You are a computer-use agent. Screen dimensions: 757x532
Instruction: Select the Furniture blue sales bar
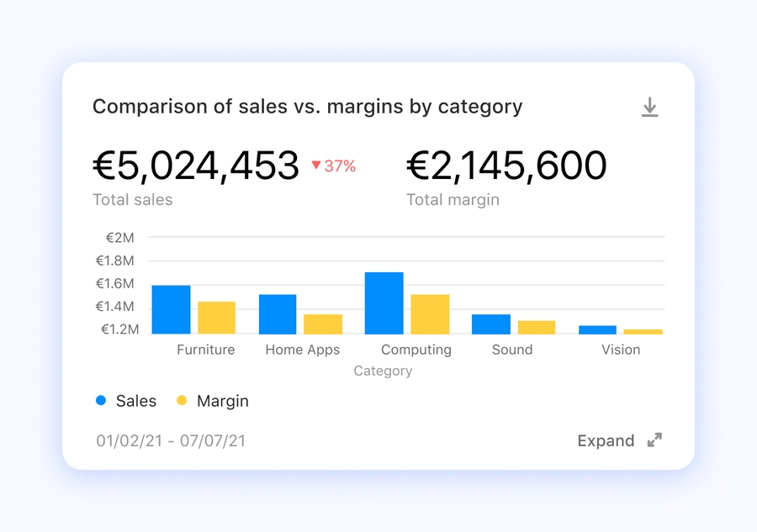pos(171,309)
